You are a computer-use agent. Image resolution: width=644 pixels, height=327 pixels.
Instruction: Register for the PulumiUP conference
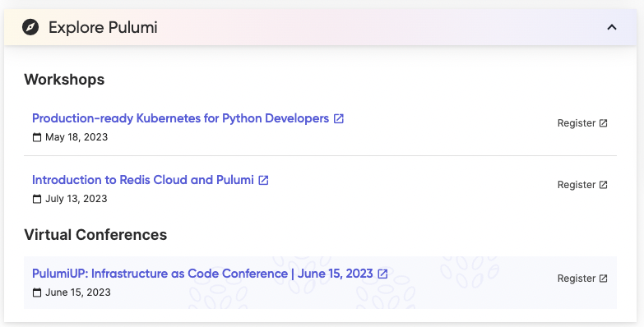click(x=582, y=279)
